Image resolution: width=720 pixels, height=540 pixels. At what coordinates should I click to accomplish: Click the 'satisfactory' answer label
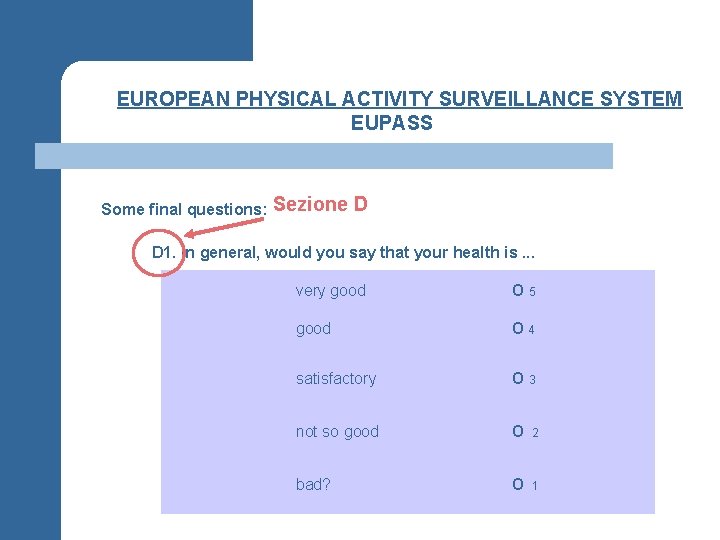coord(336,378)
